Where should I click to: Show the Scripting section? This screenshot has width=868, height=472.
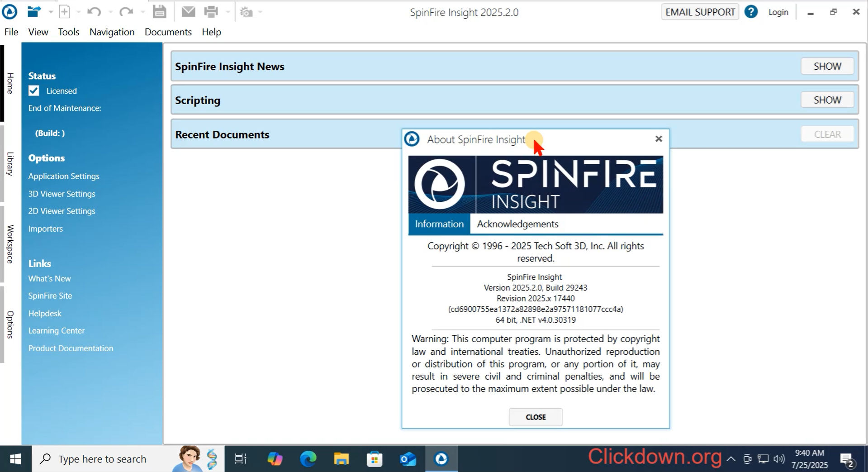(x=827, y=100)
